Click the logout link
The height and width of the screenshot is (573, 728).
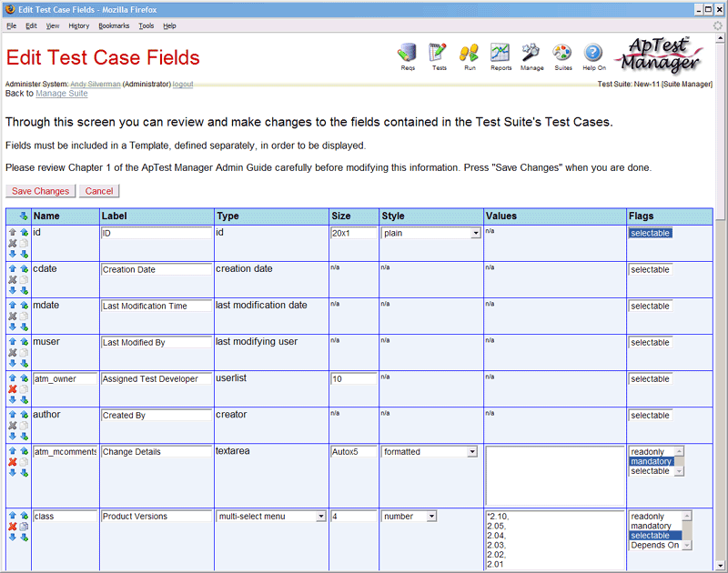[183, 84]
